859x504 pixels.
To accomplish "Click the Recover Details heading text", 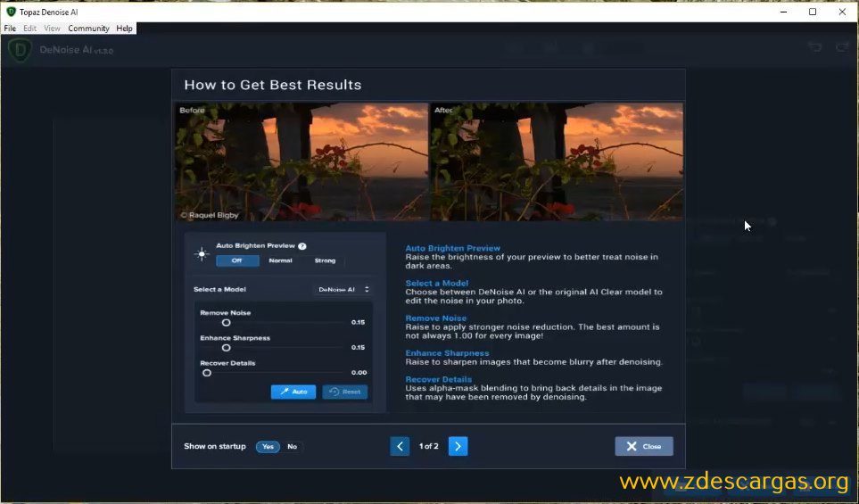I will pos(438,379).
